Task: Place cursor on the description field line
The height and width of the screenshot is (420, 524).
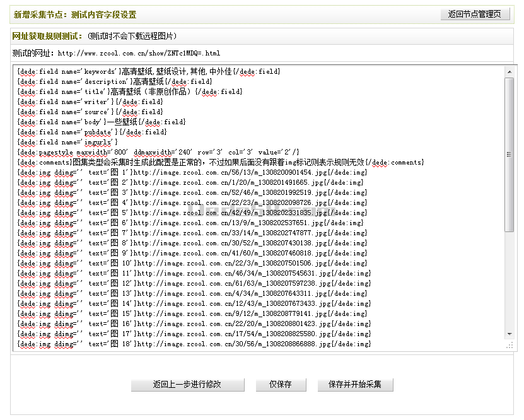Action: (115, 81)
